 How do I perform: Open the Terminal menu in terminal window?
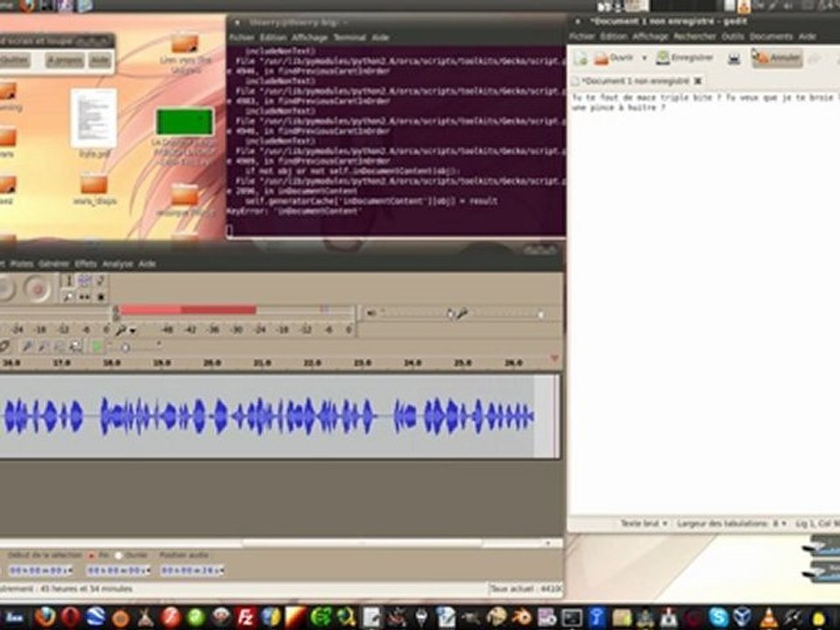tap(349, 38)
